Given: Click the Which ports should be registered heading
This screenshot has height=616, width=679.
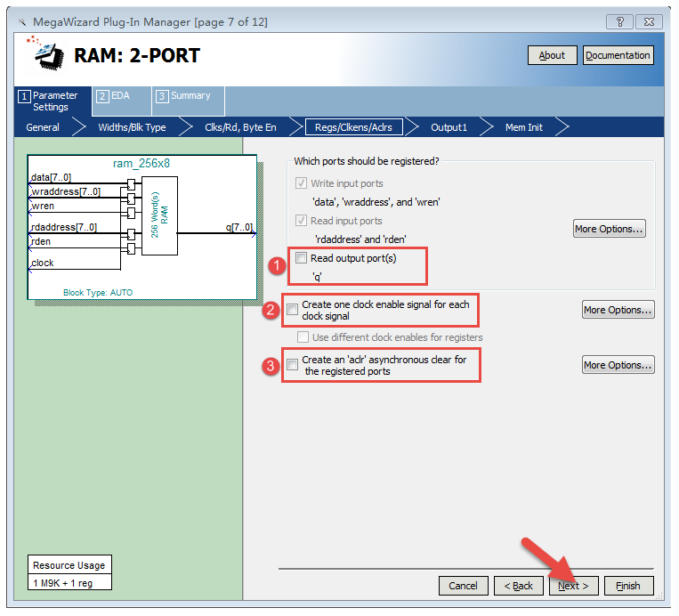Looking at the screenshot, I should pos(367,161).
